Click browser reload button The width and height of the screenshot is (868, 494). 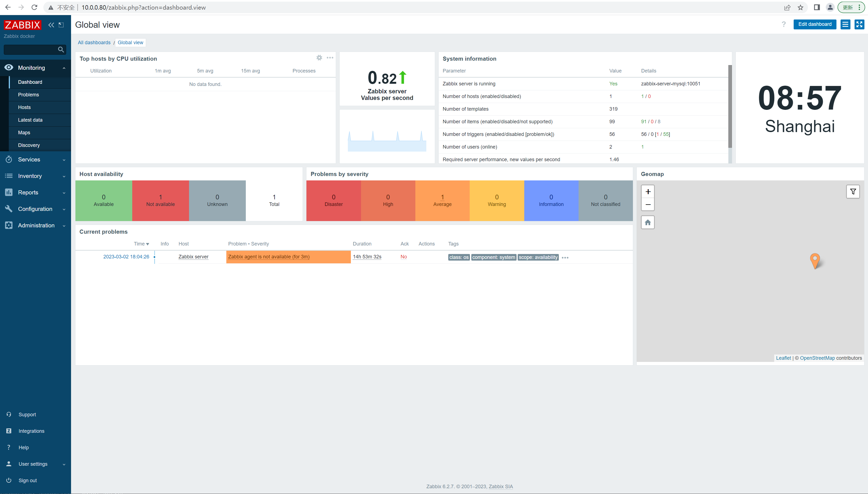(x=34, y=7)
